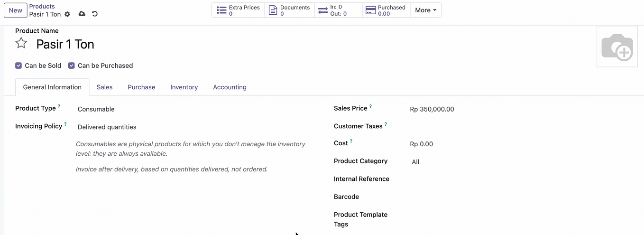
Task: Click the Documents page icon
Action: point(273,10)
